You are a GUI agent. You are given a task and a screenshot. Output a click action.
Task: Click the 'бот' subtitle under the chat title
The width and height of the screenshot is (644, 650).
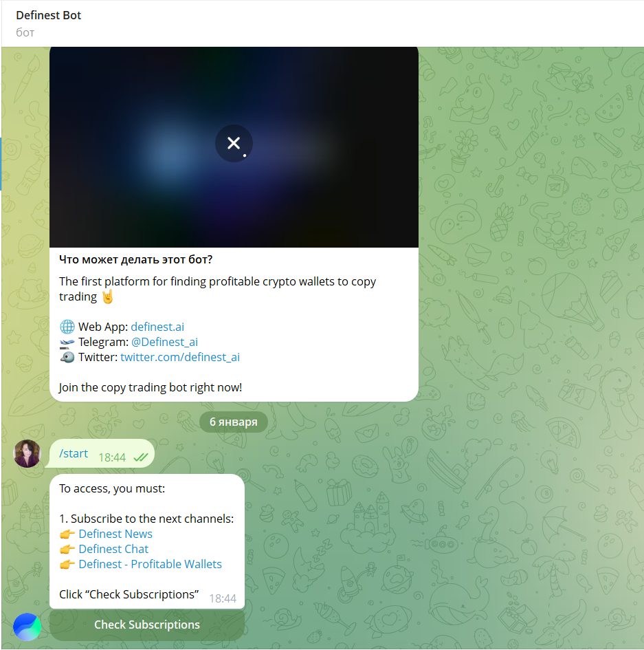tap(25, 32)
